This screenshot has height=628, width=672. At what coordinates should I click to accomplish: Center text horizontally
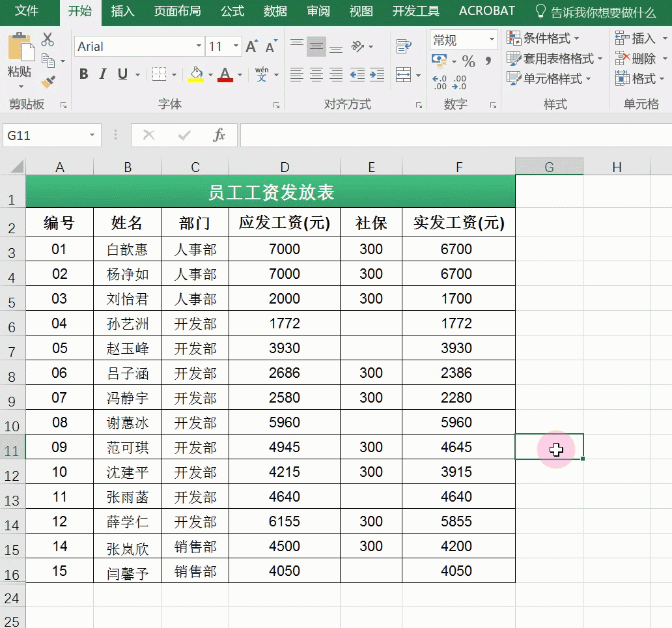point(316,74)
